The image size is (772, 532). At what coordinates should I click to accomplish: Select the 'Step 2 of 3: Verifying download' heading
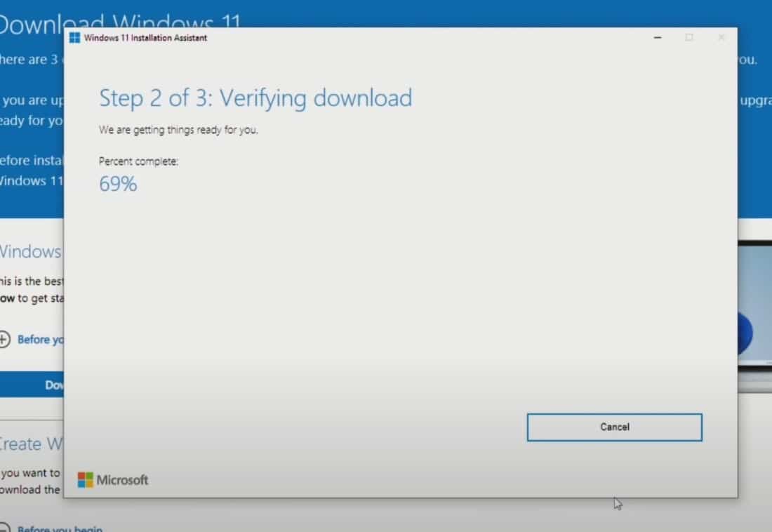[255, 98]
